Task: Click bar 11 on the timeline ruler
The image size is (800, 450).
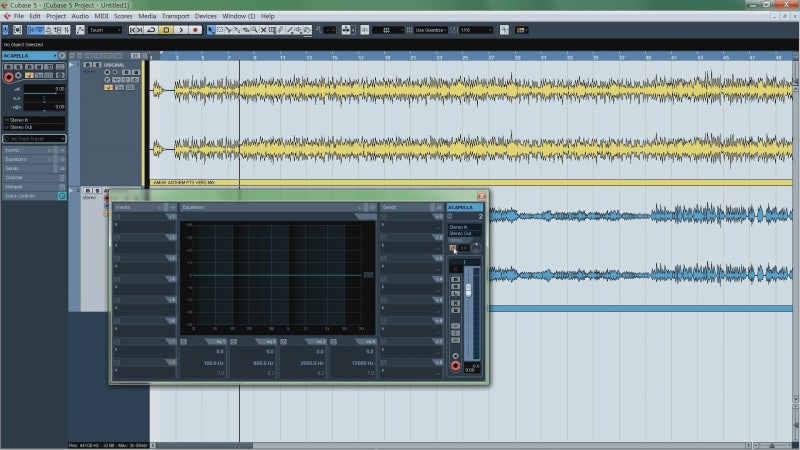Action: click(x=282, y=57)
